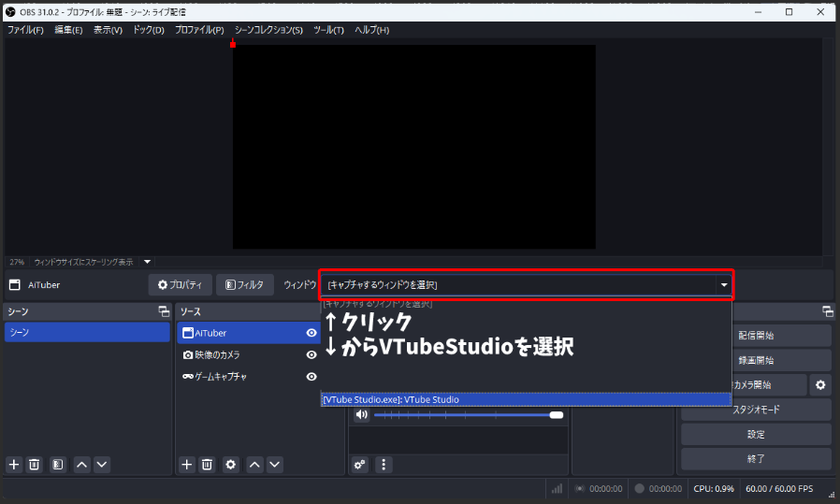
Task: Delete selected source with trash icon
Action: [208, 464]
